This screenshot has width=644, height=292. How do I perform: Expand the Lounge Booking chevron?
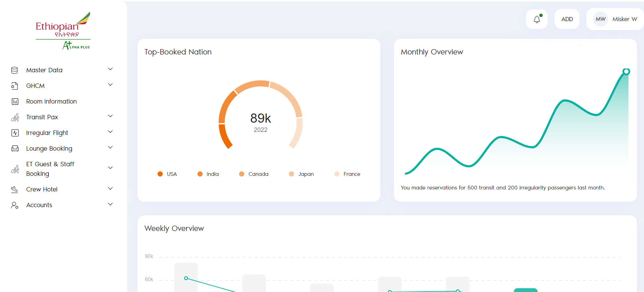[110, 148]
